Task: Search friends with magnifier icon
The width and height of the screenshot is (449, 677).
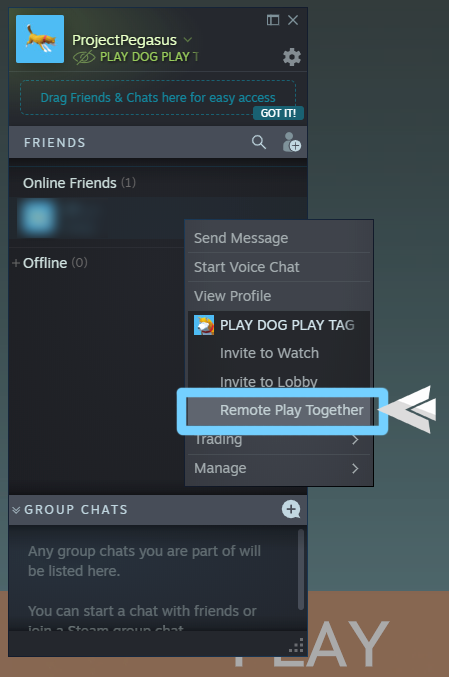Action: 259,142
